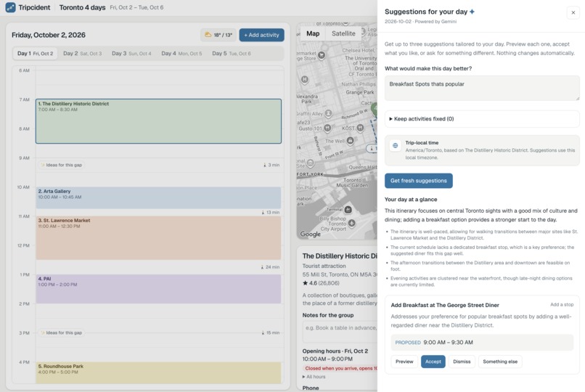Preview the George Street Diner suggestion
This screenshot has height=392, width=585.
(404, 362)
